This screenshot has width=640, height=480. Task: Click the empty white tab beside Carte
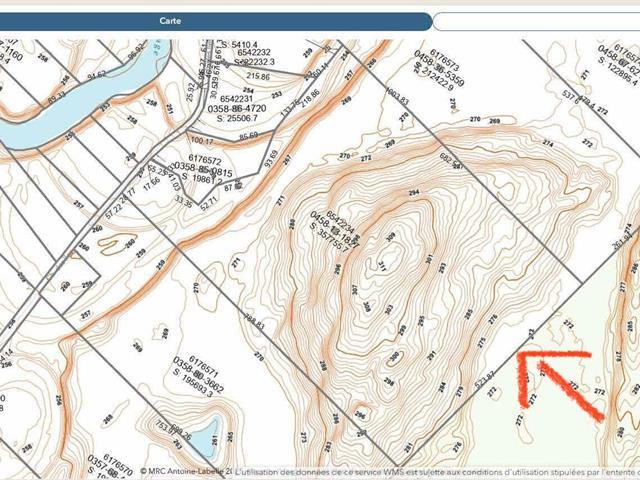point(535,21)
